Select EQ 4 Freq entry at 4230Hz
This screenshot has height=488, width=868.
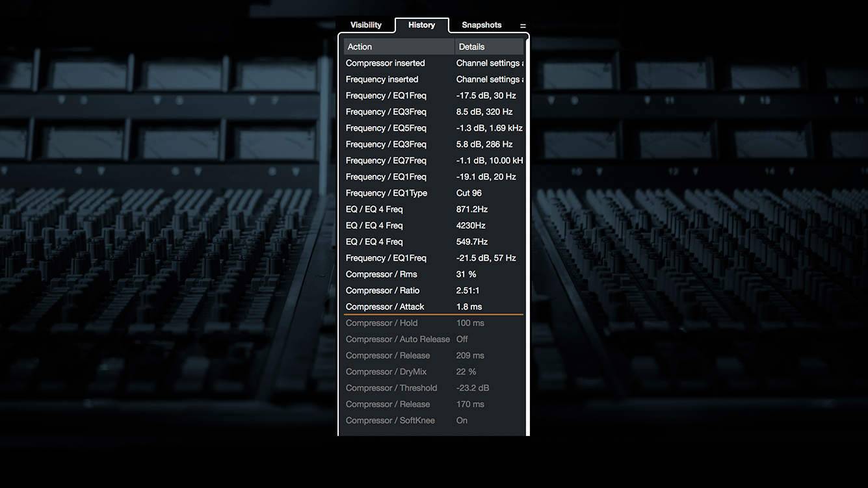pyautogui.click(x=434, y=225)
